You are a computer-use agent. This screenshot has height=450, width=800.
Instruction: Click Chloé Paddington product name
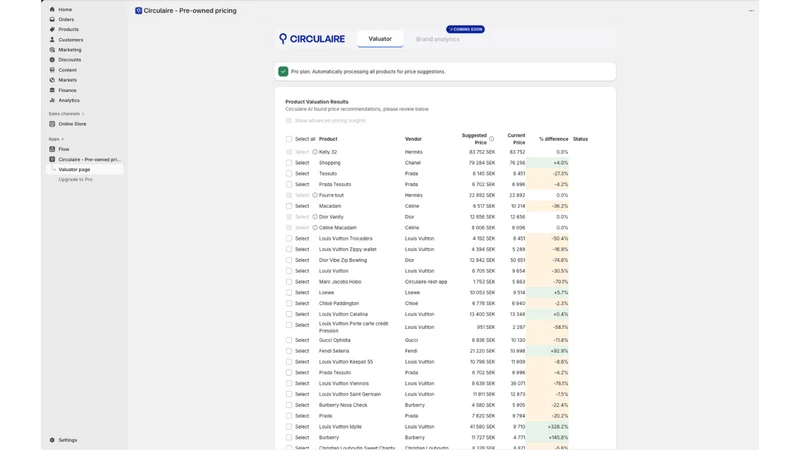(x=339, y=303)
